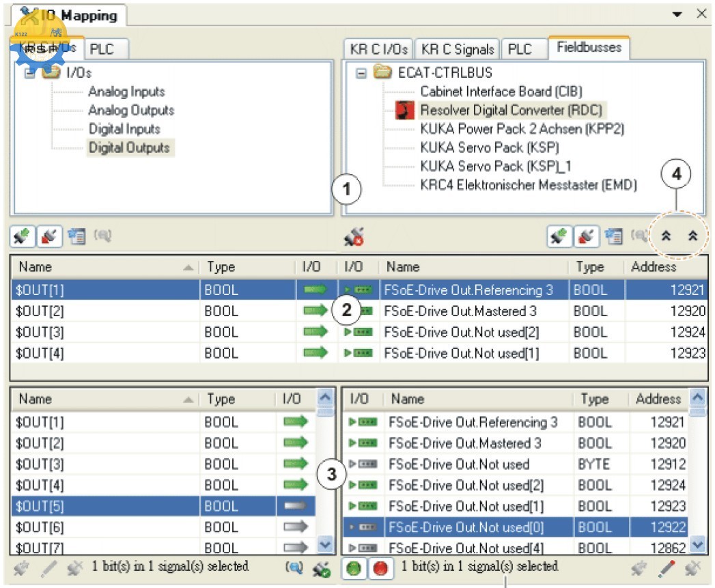Click search icon in bottom-left status bar
This screenshot has height=588, width=715.
pos(294,567)
